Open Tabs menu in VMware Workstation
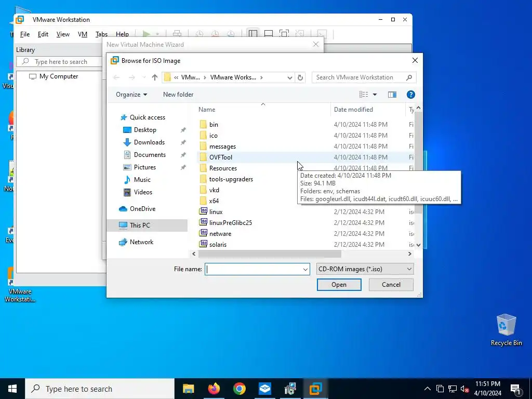 click(101, 34)
